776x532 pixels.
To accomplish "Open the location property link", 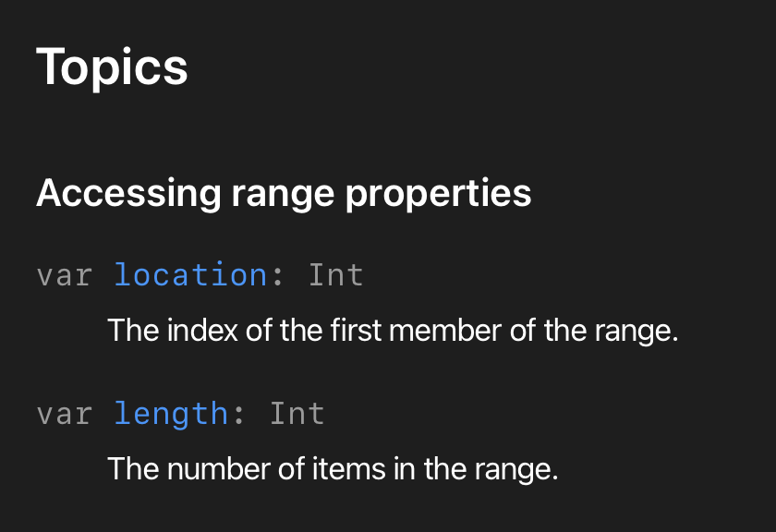I will (190, 275).
